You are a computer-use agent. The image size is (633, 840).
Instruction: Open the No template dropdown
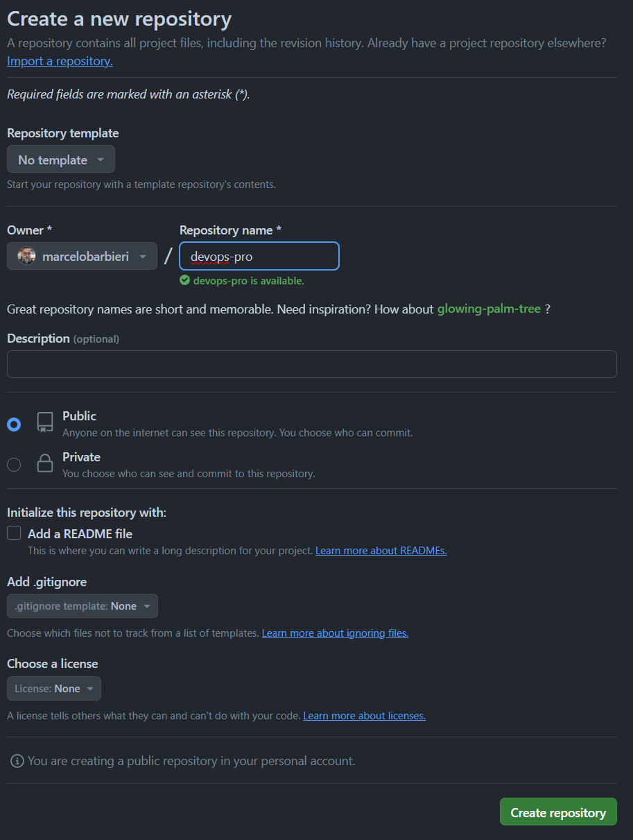coord(61,160)
